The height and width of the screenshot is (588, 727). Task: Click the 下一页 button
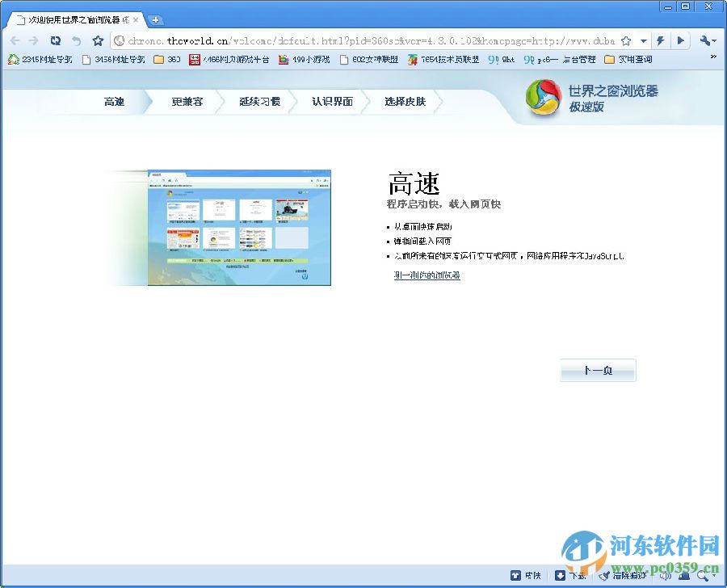[598, 370]
